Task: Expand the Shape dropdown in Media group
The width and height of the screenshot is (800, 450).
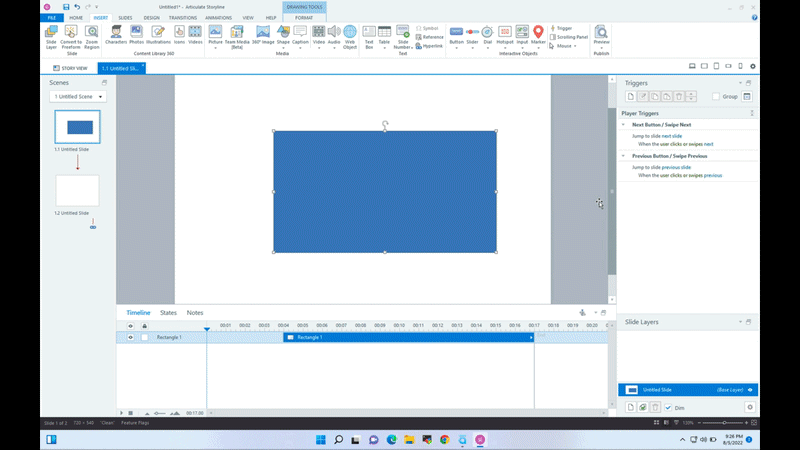Action: pyautogui.click(x=283, y=47)
